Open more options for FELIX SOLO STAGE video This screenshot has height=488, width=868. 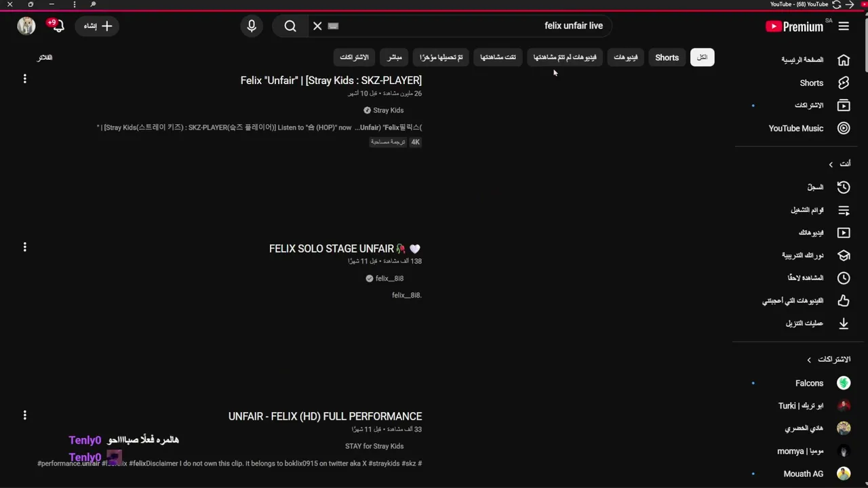tap(24, 247)
